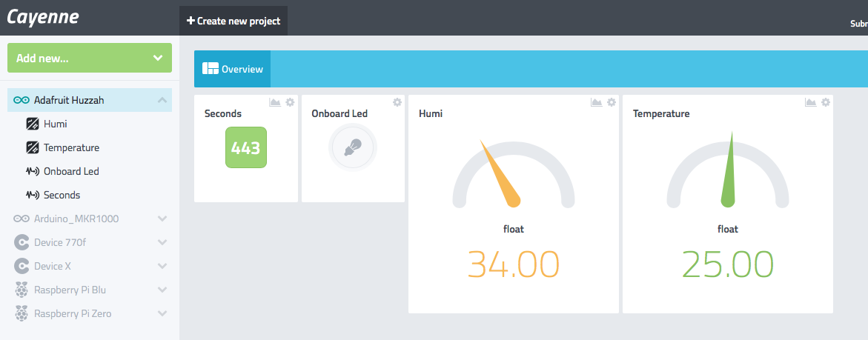Toggle the Onboard Led light bulb
The height and width of the screenshot is (340, 868).
coord(353,147)
